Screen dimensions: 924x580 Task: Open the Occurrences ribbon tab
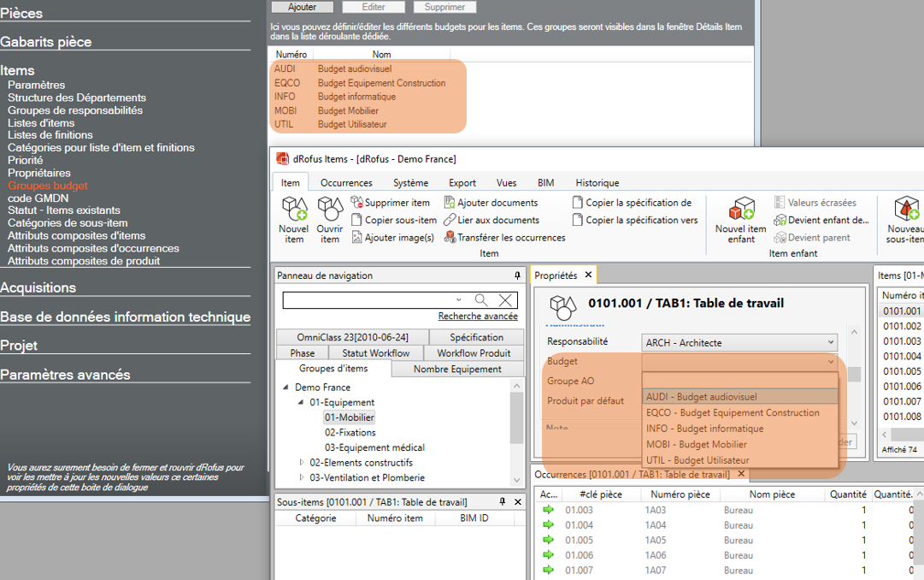coord(346,182)
